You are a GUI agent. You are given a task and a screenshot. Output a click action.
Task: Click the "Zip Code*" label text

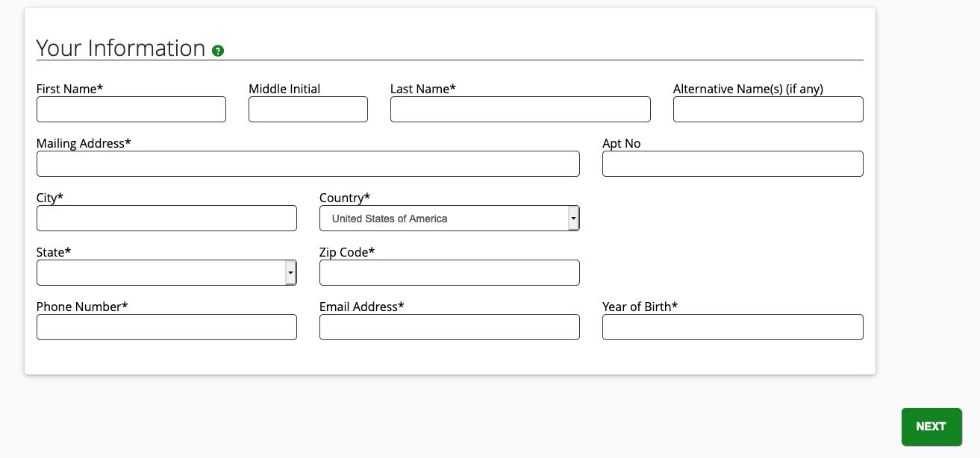tap(347, 252)
